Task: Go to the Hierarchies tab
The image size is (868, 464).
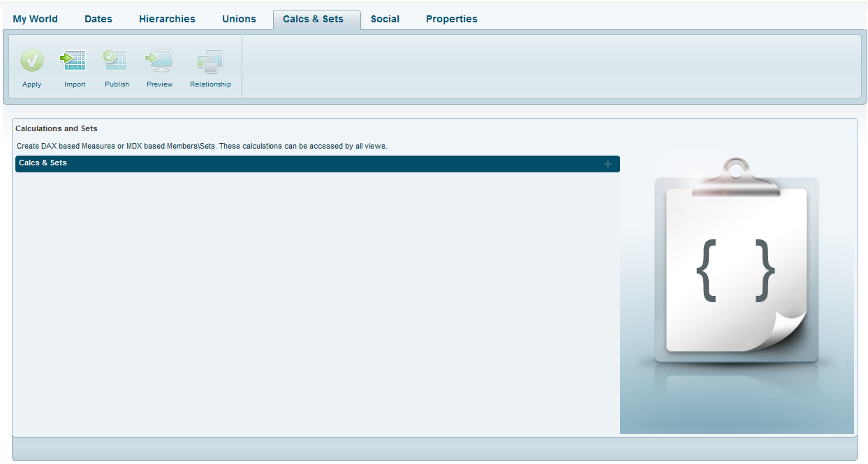Action: (167, 19)
